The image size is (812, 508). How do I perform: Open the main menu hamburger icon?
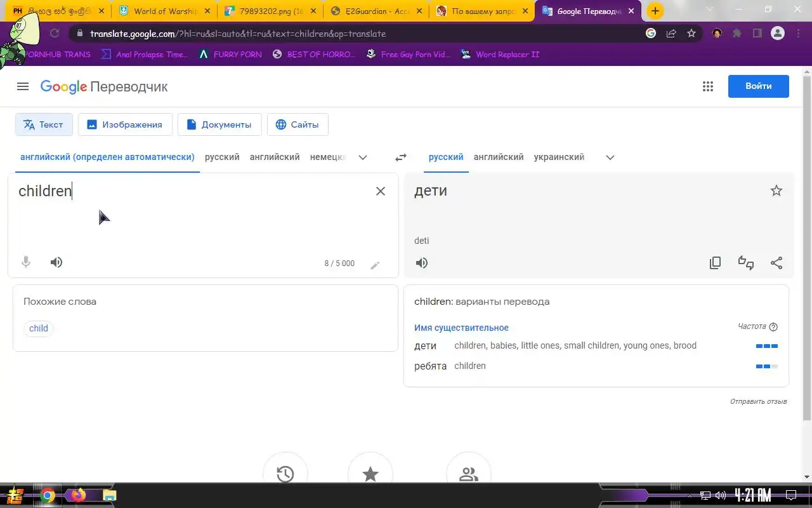point(23,86)
